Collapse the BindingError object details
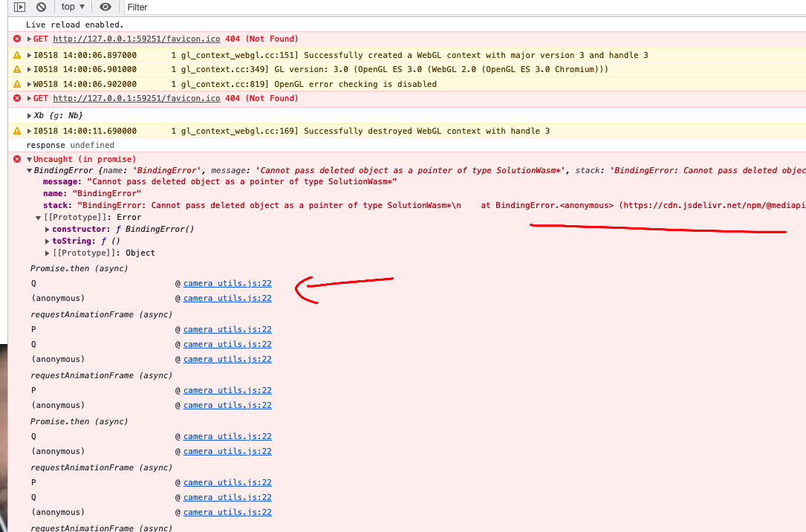This screenshot has height=532, width=806. (28, 170)
